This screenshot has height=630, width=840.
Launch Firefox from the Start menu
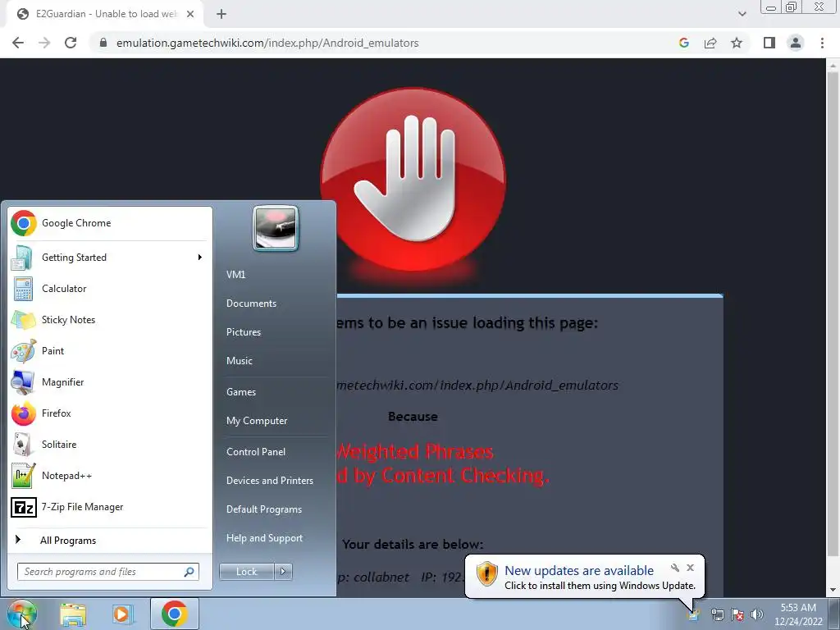[x=110, y=413]
